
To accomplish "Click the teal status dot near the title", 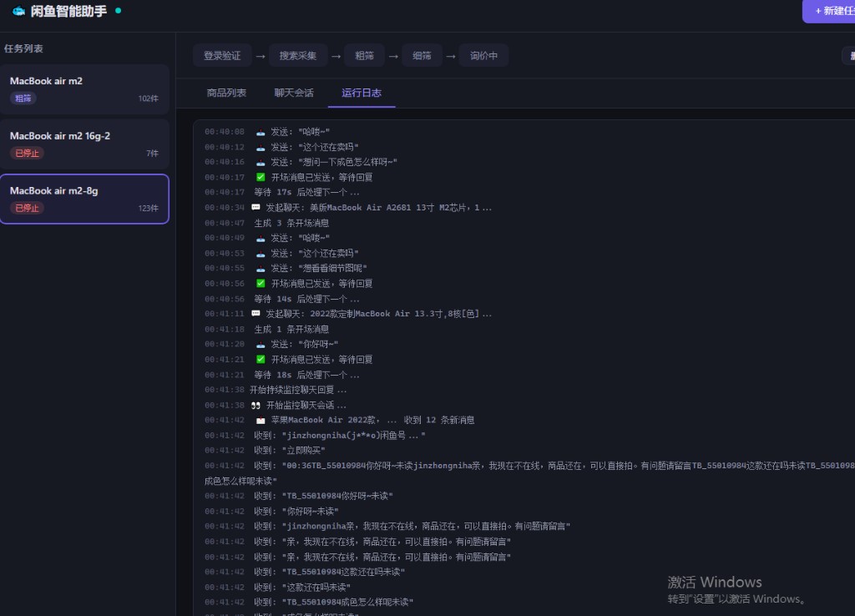I will (x=118, y=10).
